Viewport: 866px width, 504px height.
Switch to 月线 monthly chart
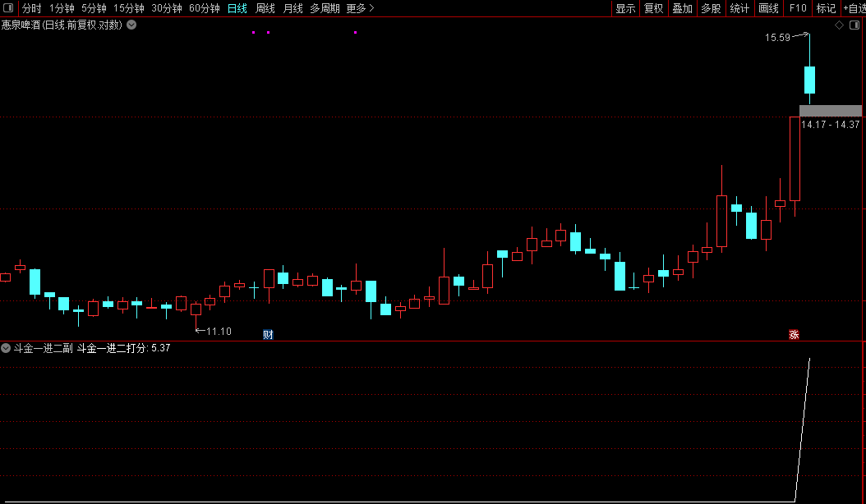293,8
